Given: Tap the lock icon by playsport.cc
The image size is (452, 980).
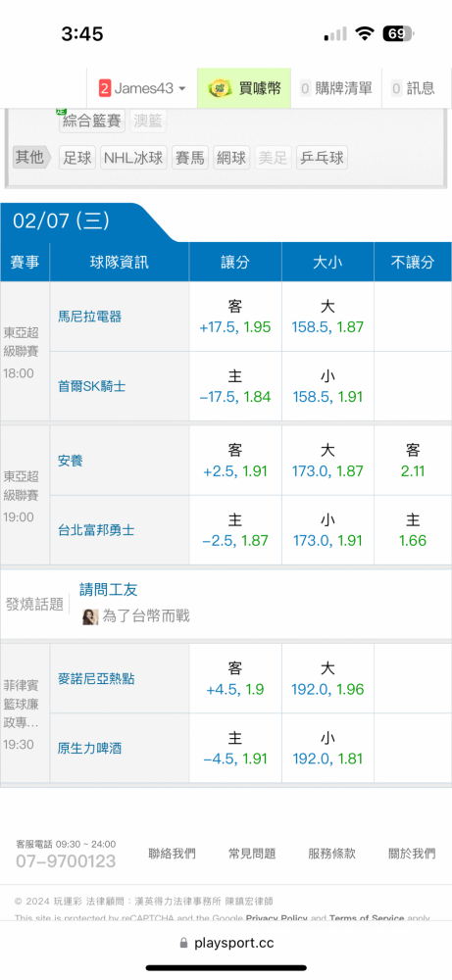Looking at the screenshot, I should pyautogui.click(x=183, y=943).
